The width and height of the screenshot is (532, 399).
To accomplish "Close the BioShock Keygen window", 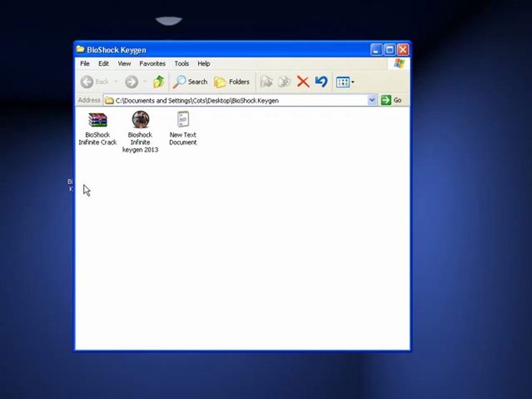I will 403,50.
